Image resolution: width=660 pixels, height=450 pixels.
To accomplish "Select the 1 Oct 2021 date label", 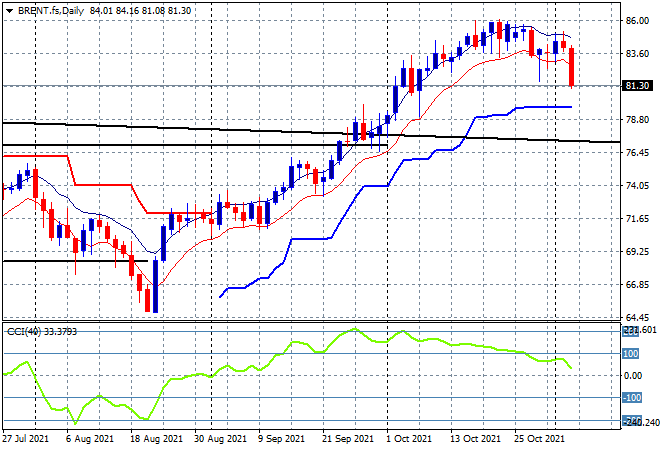I will [409, 439].
